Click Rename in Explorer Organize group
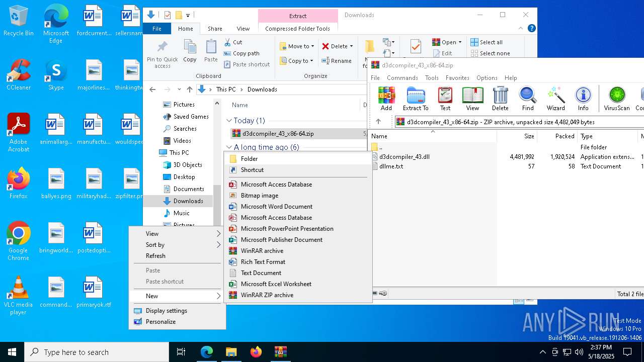644x362 pixels. (x=337, y=61)
